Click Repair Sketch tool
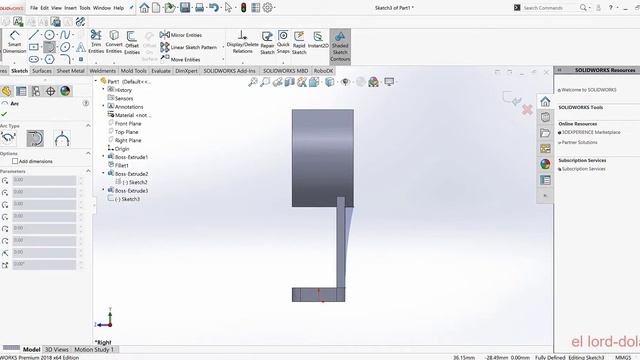 coord(267,42)
